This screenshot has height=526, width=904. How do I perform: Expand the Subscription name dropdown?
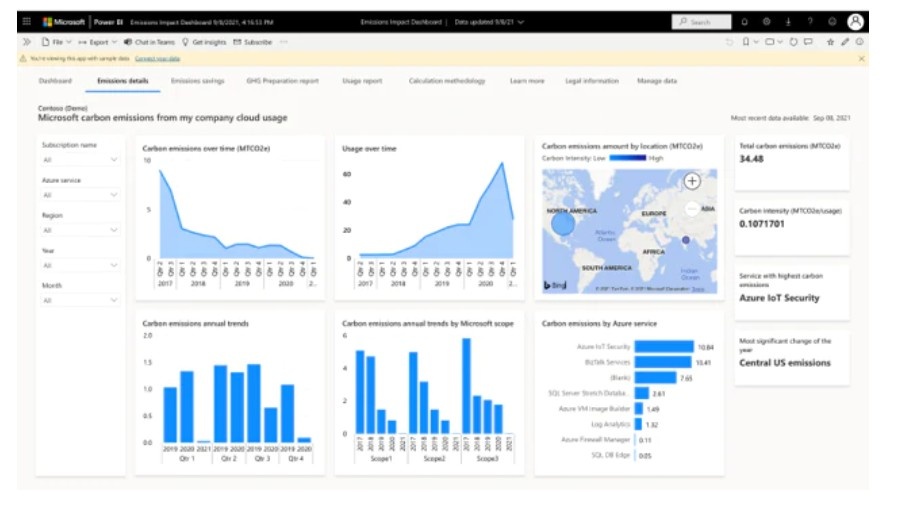coord(80,160)
